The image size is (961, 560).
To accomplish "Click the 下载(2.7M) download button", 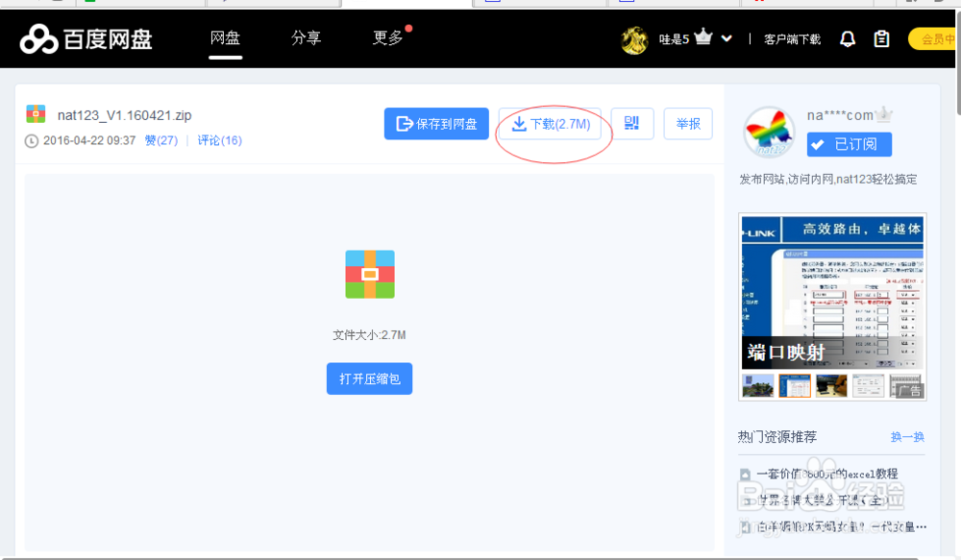I will (x=551, y=124).
